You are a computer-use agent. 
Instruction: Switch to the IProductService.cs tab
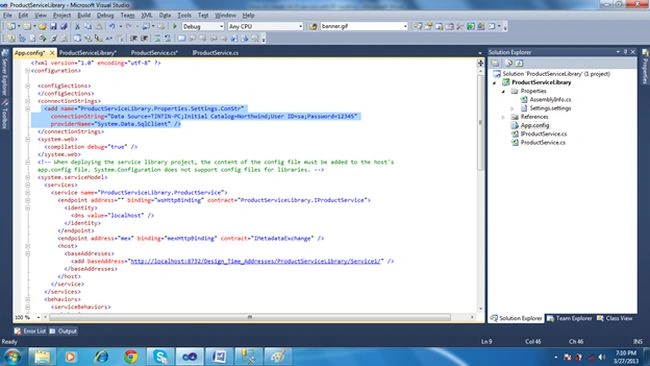click(x=215, y=53)
